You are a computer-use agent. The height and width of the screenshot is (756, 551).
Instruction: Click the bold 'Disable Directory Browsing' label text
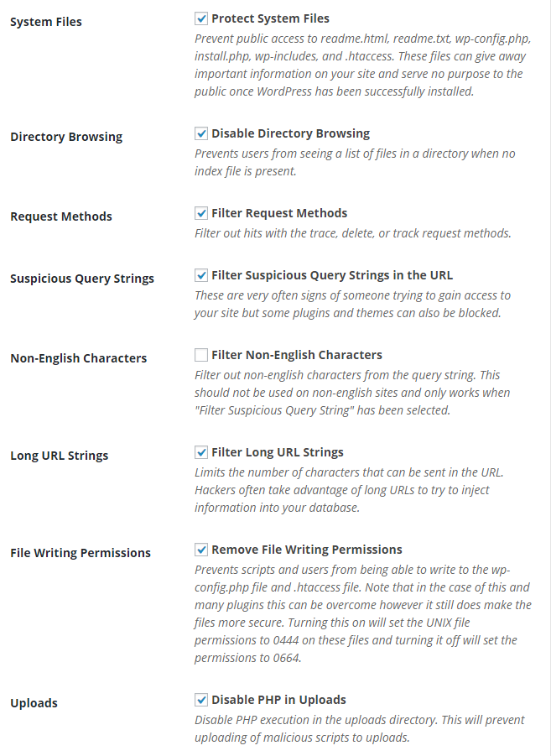pyautogui.click(x=290, y=133)
